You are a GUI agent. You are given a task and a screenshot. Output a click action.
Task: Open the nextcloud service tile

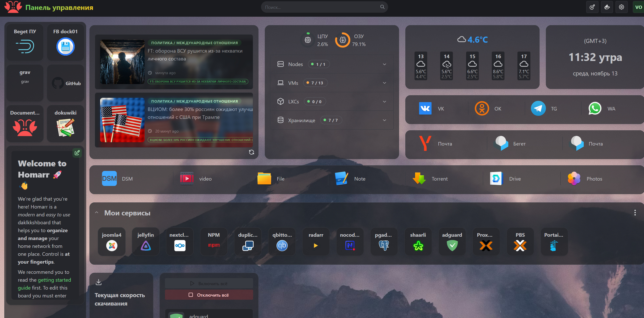pos(180,242)
